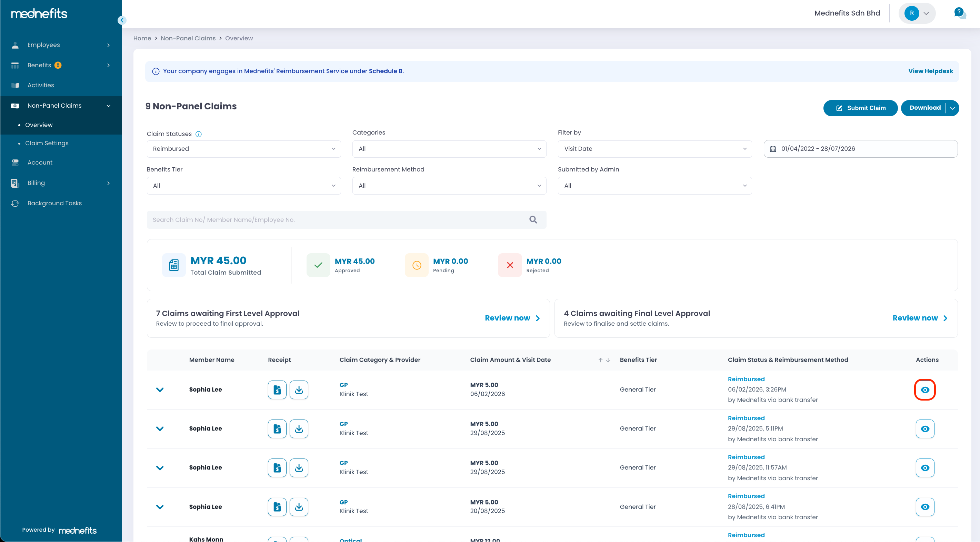Screen dimensions: 980x542
Task: View details of 28/08/2025 6:41PM claim
Action: coord(925,507)
